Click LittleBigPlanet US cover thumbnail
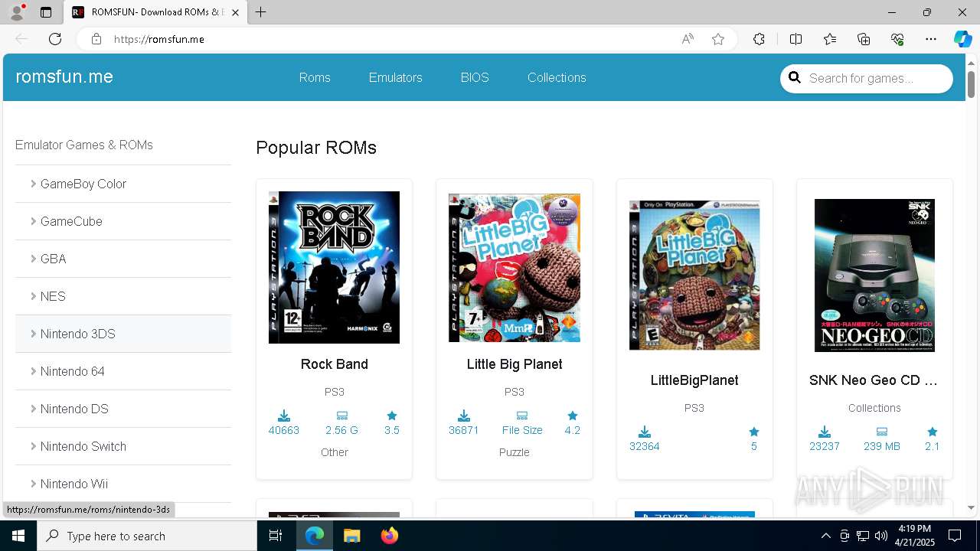 (694, 275)
